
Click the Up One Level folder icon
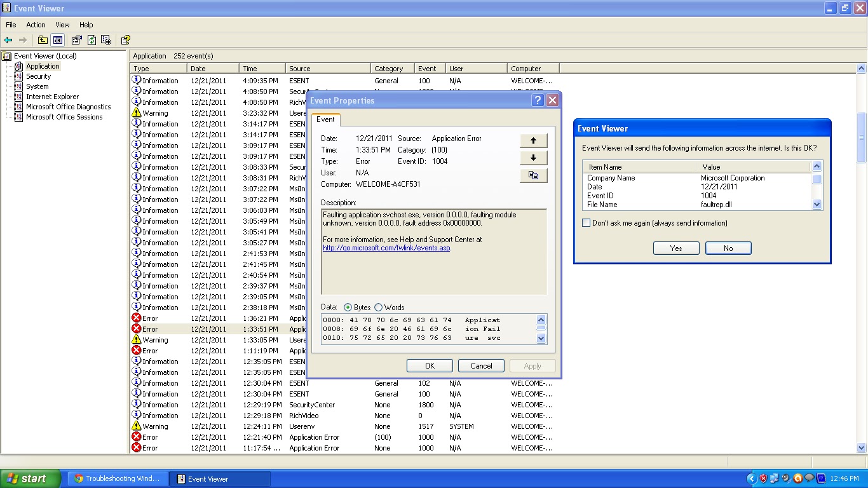[43, 39]
